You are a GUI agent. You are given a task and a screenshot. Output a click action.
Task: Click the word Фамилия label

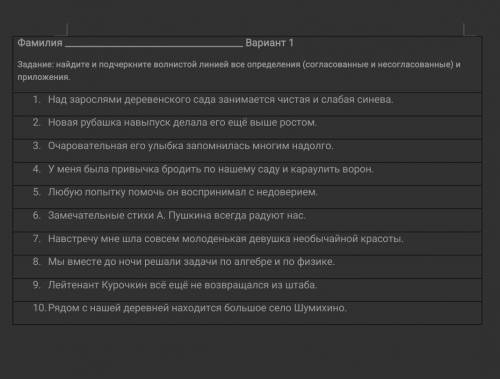(x=40, y=43)
